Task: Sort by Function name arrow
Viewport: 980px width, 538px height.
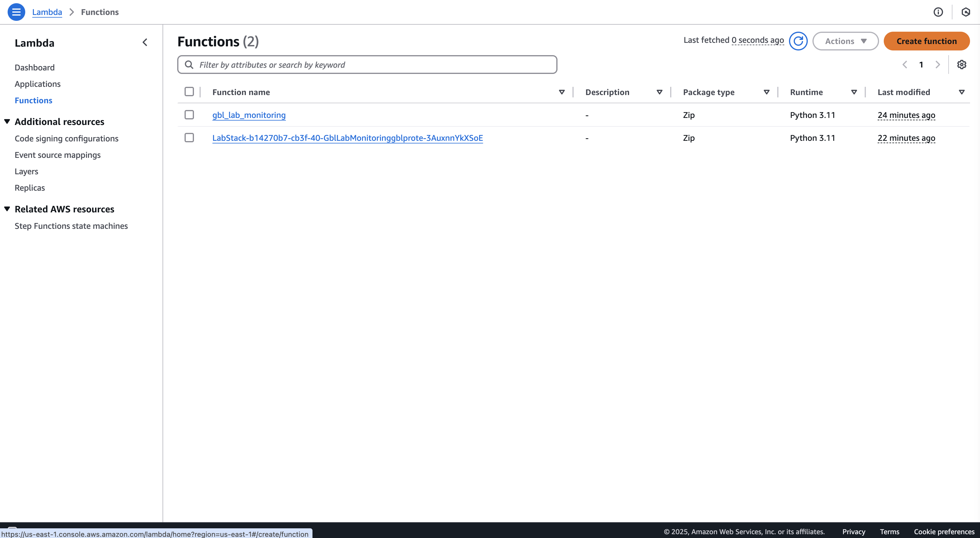Action: click(562, 92)
